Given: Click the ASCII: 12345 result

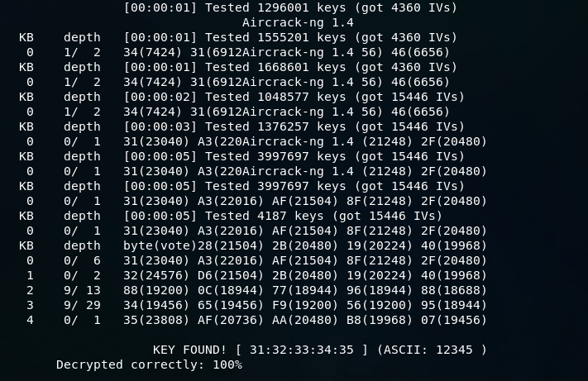Looking at the screenshot, I should 428,350.
